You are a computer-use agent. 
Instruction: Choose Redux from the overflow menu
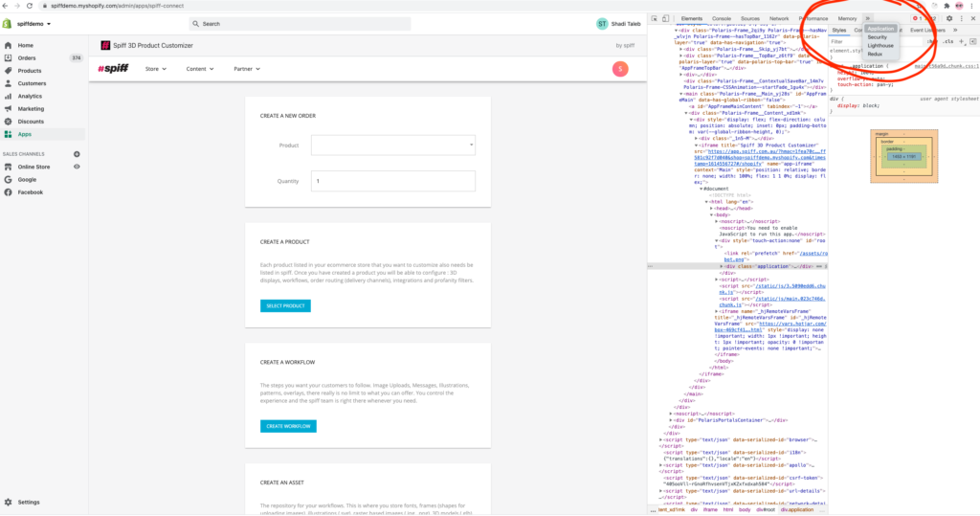point(875,54)
